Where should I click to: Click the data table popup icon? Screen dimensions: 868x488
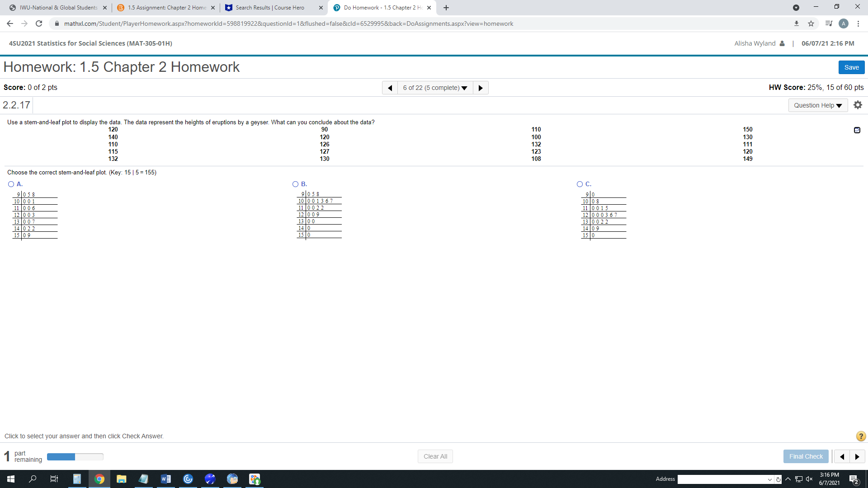[857, 130]
